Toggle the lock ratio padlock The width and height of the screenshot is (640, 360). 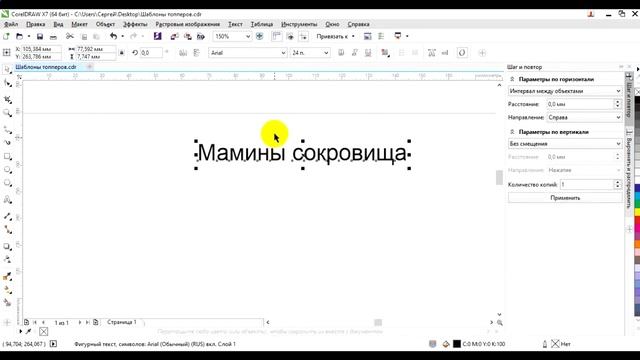tap(122, 53)
